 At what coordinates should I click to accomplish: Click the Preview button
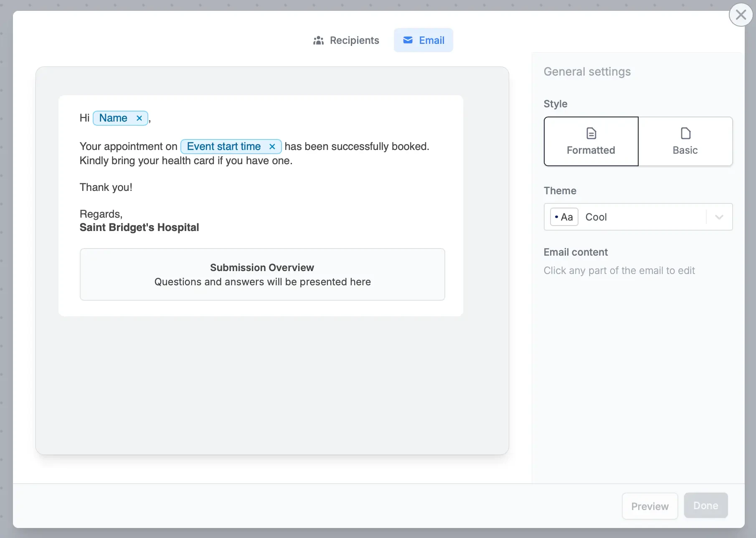(649, 506)
